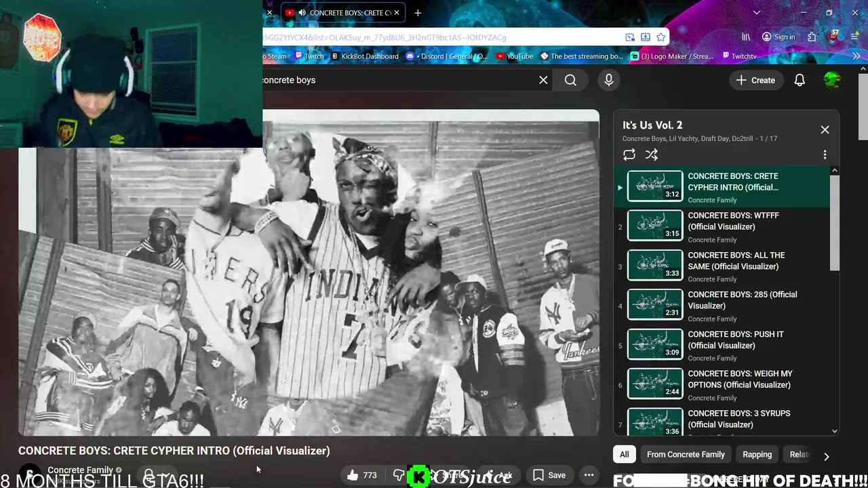
Task: Select WEIGH MY OPTIONS in playlist
Action: tap(722, 384)
